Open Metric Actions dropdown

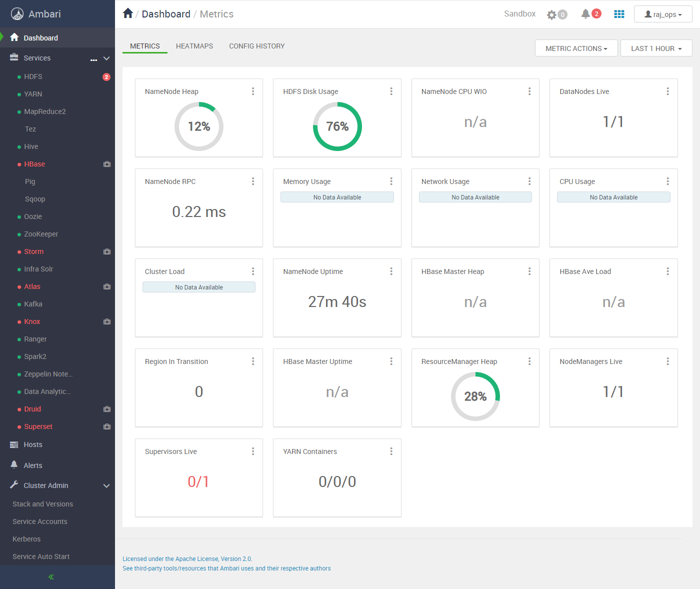(x=576, y=48)
